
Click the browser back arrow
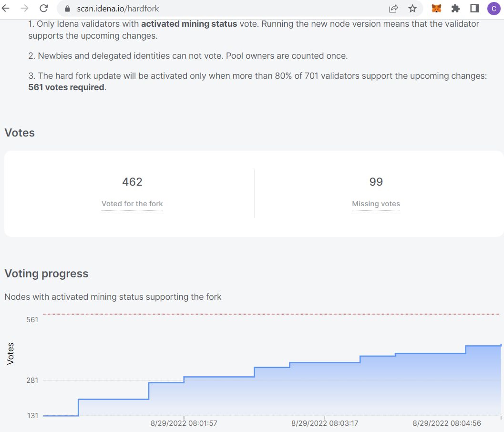coord(6,8)
